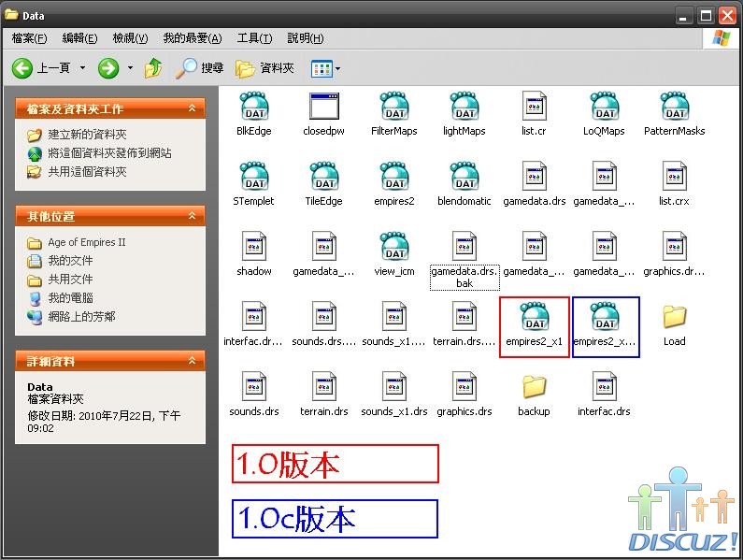
Task: Click 共用這個資料夾 link
Action: pos(87,172)
